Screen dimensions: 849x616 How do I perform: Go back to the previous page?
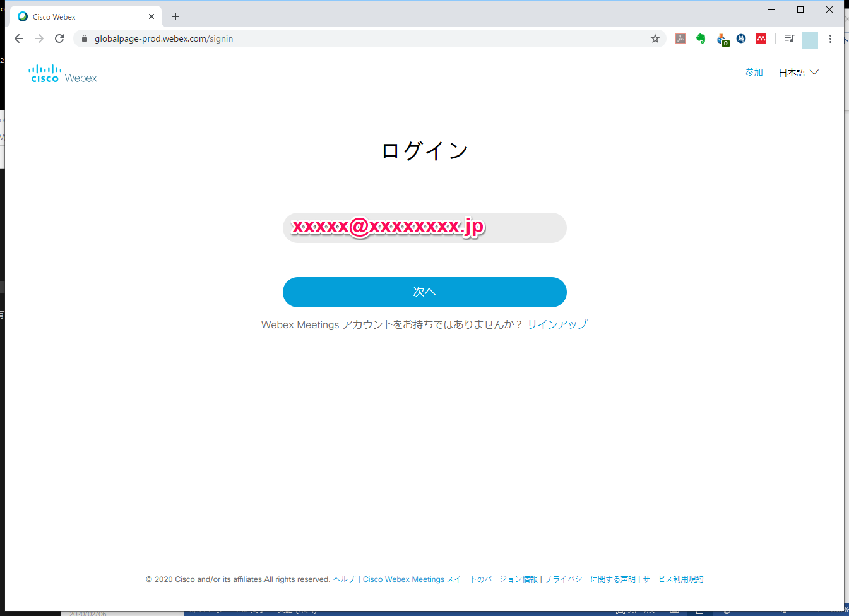click(x=19, y=38)
